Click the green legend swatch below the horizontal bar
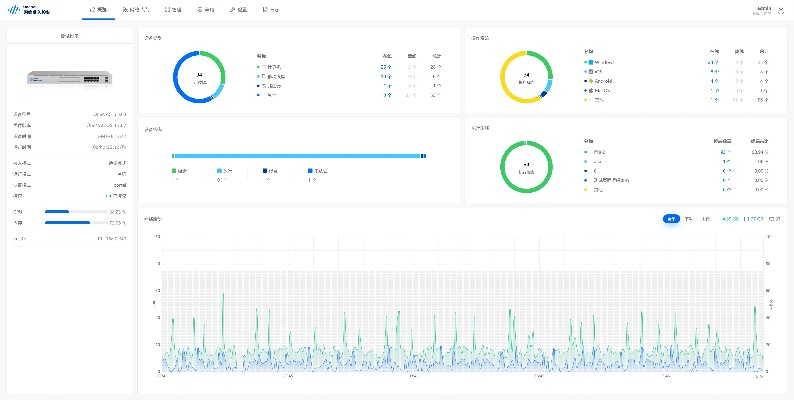The width and height of the screenshot is (794, 400). pyautogui.click(x=174, y=171)
